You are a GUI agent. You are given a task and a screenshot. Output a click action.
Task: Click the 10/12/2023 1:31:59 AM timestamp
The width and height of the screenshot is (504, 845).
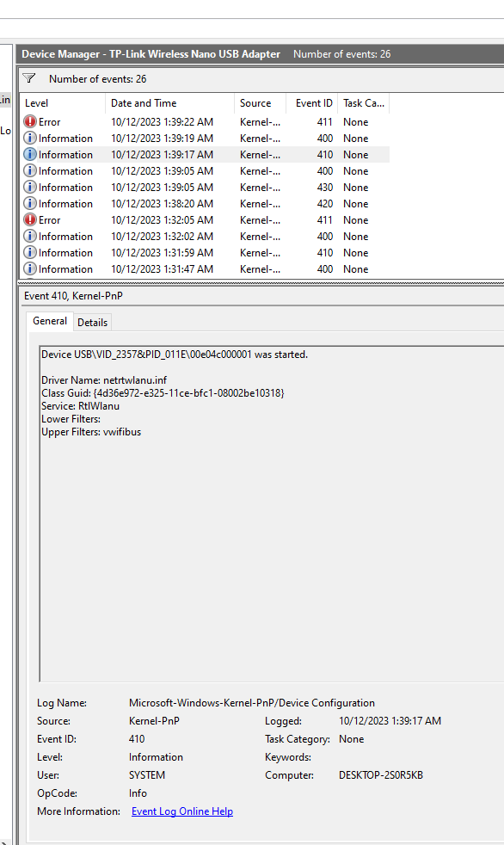coord(162,252)
